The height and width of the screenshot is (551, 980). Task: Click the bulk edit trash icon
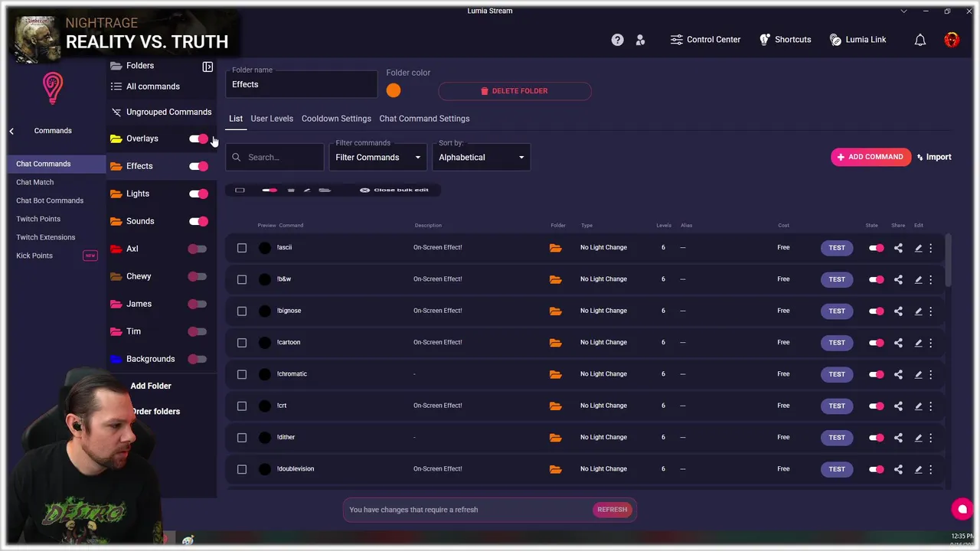click(291, 190)
